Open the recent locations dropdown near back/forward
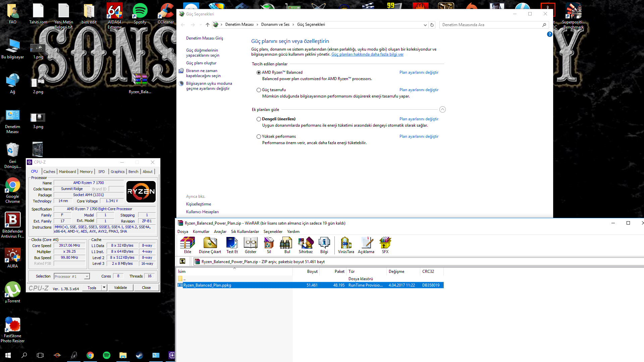The width and height of the screenshot is (644, 362). pyautogui.click(x=201, y=25)
